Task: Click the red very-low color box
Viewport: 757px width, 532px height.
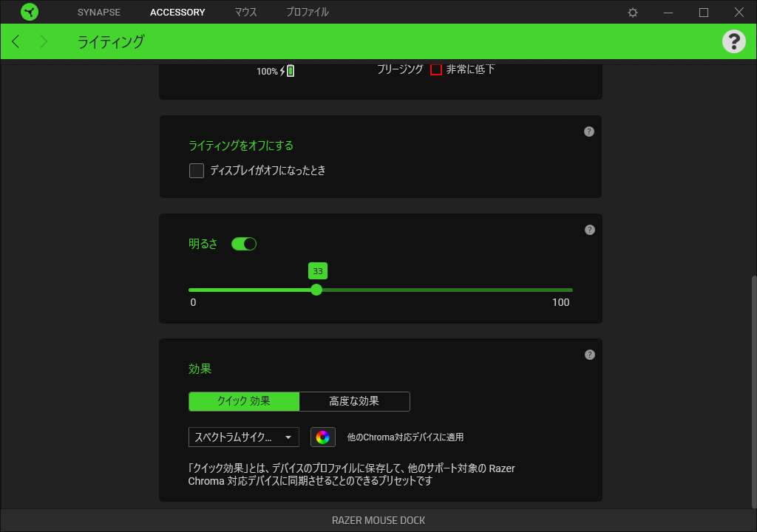Action: [x=436, y=69]
